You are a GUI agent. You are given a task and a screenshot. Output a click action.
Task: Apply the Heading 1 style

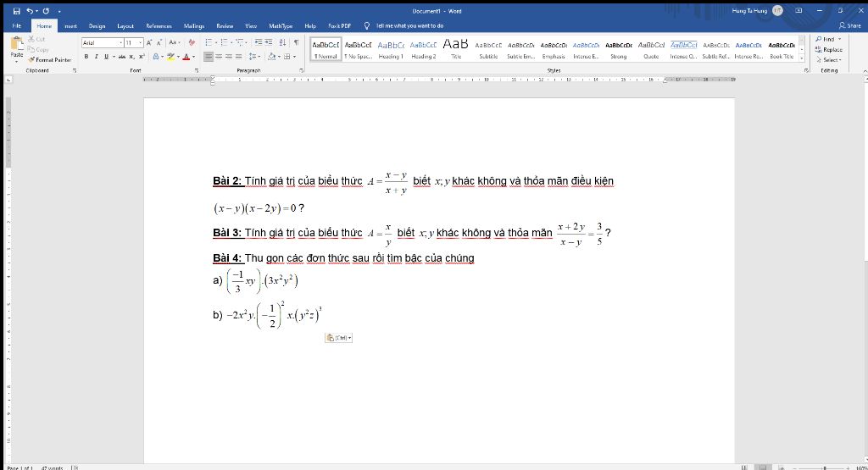tap(391, 50)
